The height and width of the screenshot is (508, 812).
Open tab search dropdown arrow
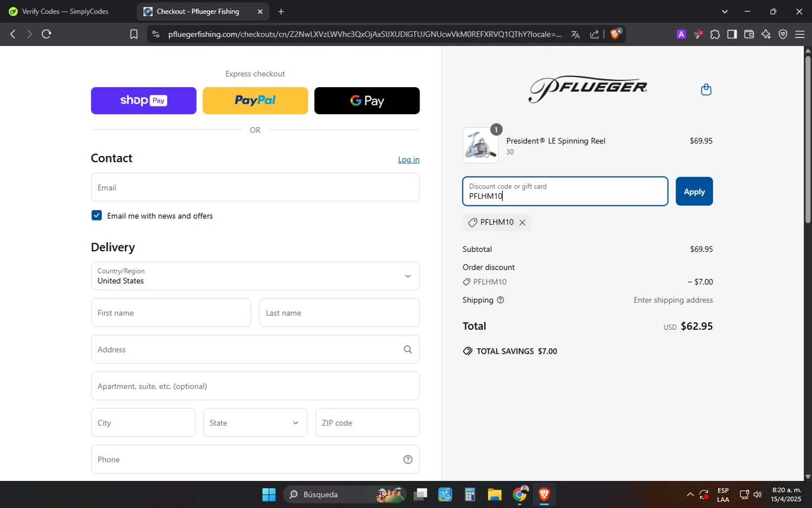725,11
